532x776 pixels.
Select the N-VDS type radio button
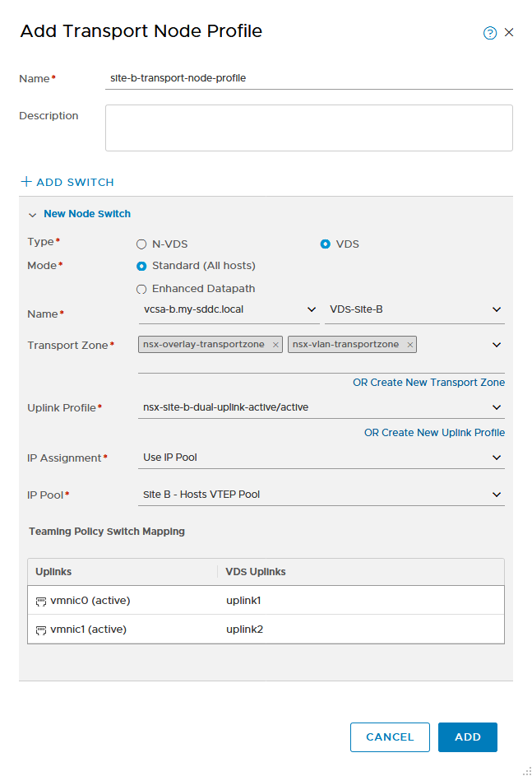pos(141,244)
